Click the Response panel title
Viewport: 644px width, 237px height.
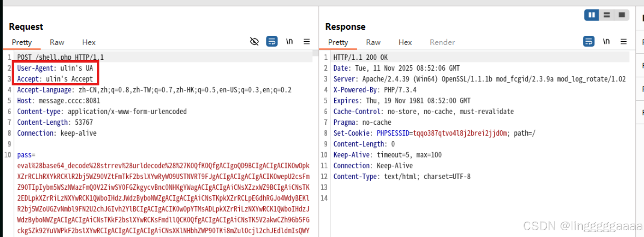click(x=345, y=27)
